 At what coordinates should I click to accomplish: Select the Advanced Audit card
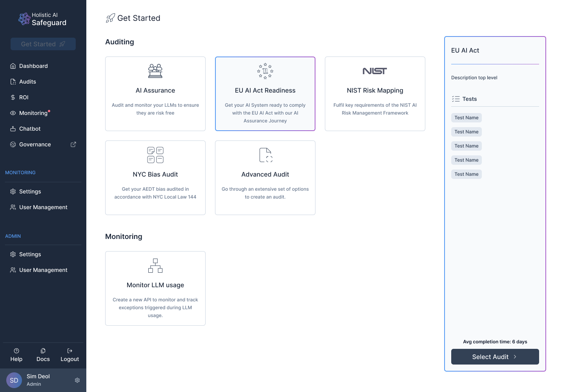pos(265,178)
